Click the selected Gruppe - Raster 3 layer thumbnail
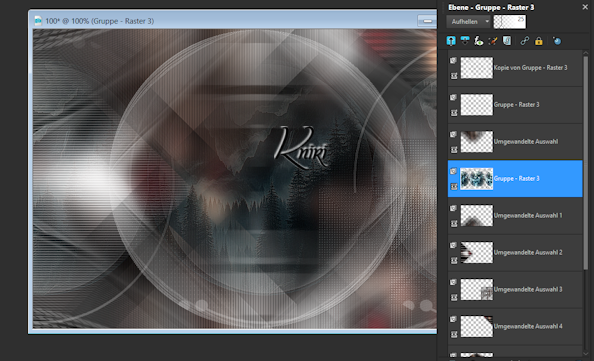Screen dimensions: 594x361 [x=477, y=178]
